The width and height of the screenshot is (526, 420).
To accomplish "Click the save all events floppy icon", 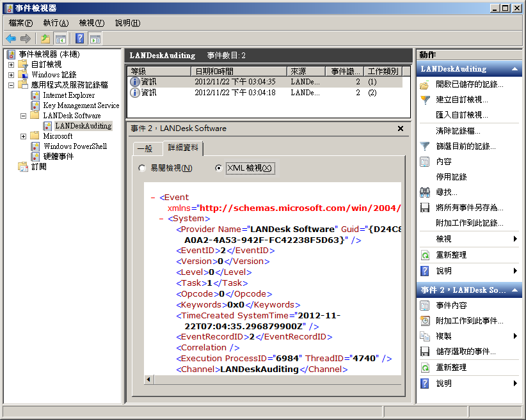I will coord(425,208).
